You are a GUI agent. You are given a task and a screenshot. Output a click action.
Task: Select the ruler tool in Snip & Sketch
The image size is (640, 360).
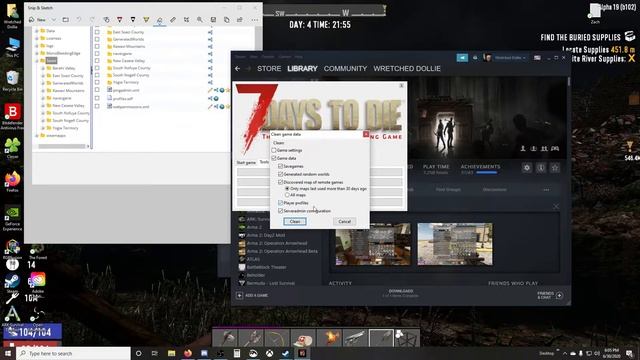(173, 20)
